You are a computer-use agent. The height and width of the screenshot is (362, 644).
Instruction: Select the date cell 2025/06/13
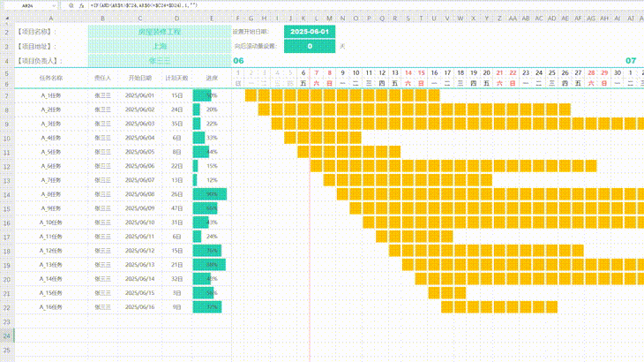(x=140, y=265)
